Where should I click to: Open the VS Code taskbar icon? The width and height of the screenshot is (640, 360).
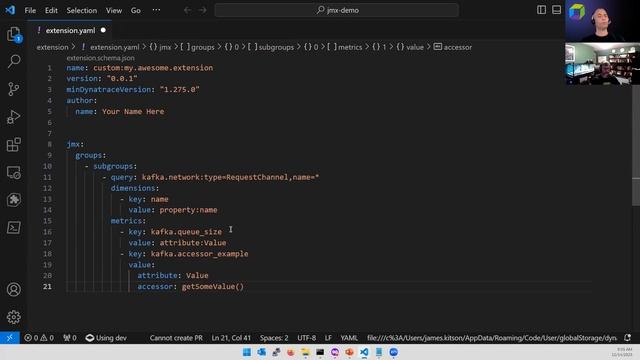pyautogui.click(x=364, y=352)
